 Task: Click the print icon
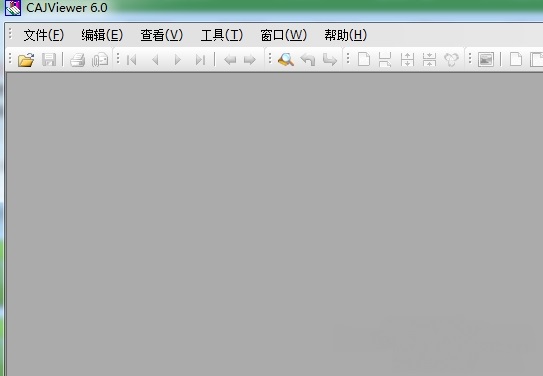pyautogui.click(x=78, y=60)
